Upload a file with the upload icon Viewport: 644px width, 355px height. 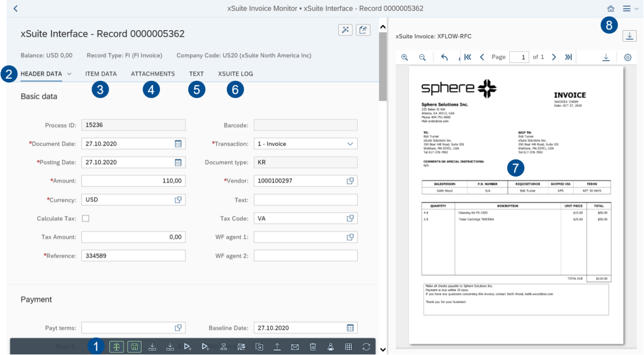click(x=277, y=347)
